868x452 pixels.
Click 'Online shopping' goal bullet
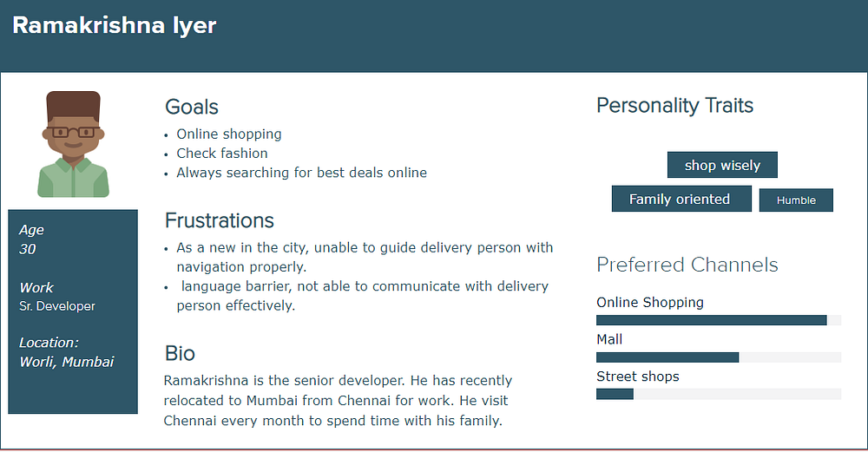tap(228, 134)
